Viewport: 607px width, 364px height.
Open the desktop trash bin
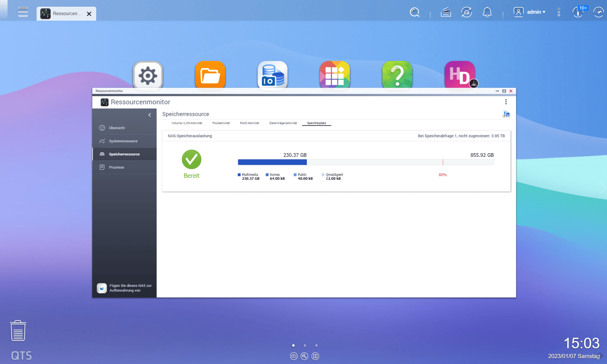(18, 331)
